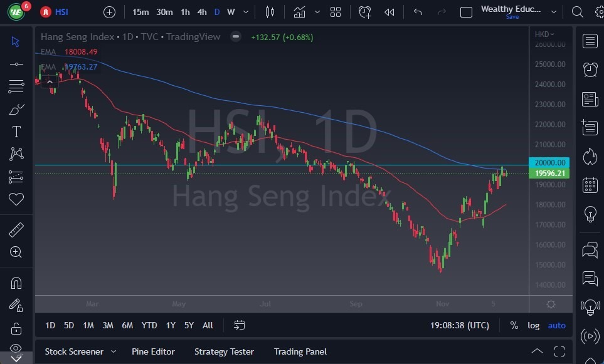Select the Text drawing tool

click(16, 131)
